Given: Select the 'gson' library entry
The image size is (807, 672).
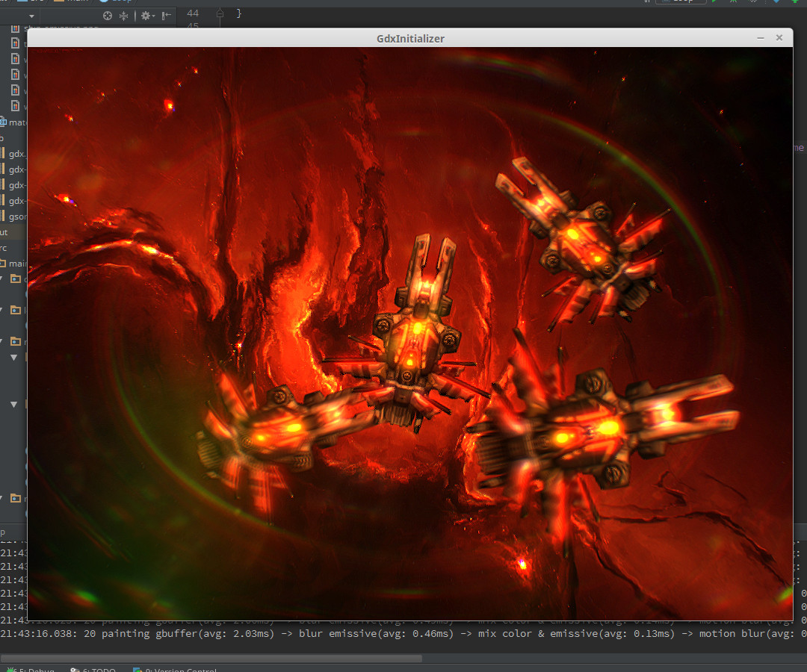Looking at the screenshot, I should [x=14, y=217].
